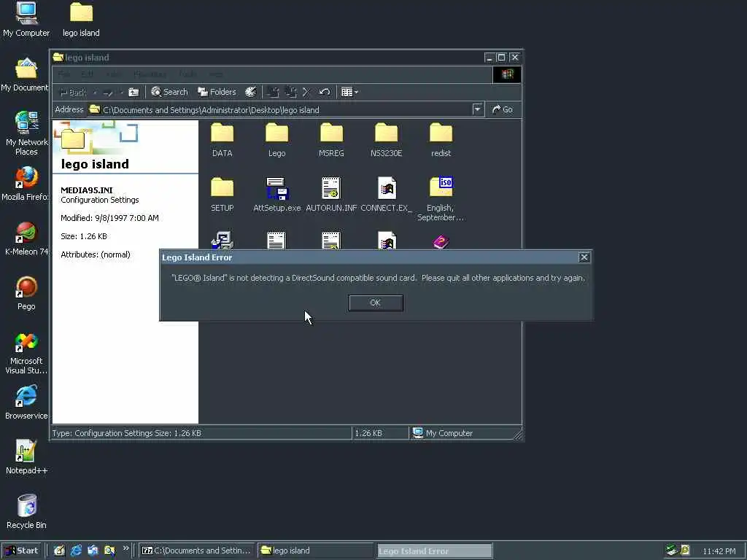Select the Browservice desktop shortcut
Screen dimensions: 747x560
(x=26, y=402)
